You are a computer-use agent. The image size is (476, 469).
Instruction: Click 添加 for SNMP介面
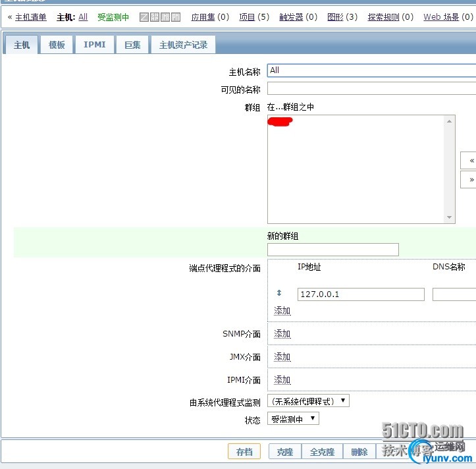coord(282,333)
